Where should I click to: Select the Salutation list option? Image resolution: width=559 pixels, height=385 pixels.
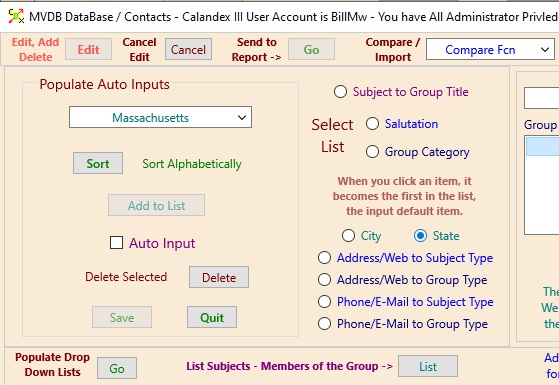(x=372, y=124)
